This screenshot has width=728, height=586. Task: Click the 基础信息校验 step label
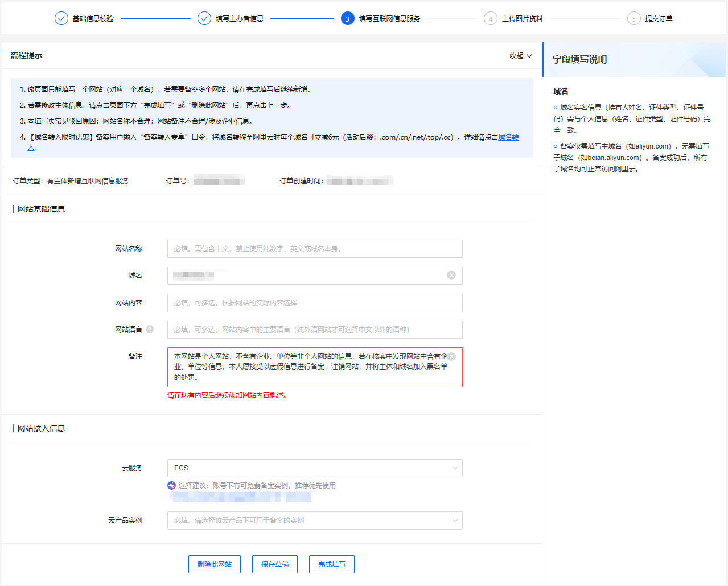[93, 19]
